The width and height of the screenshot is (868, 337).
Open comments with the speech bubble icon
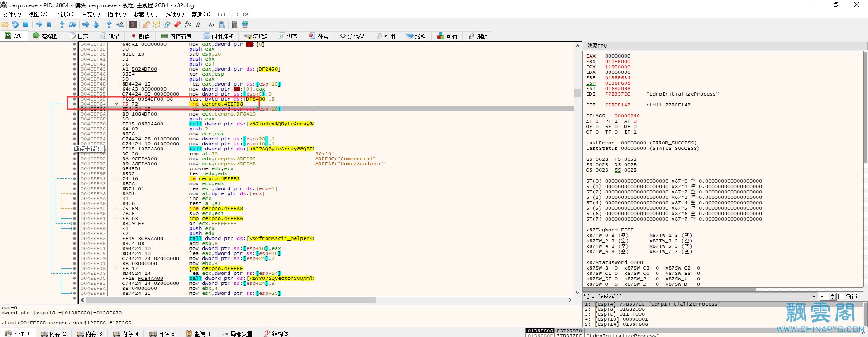[157, 24]
